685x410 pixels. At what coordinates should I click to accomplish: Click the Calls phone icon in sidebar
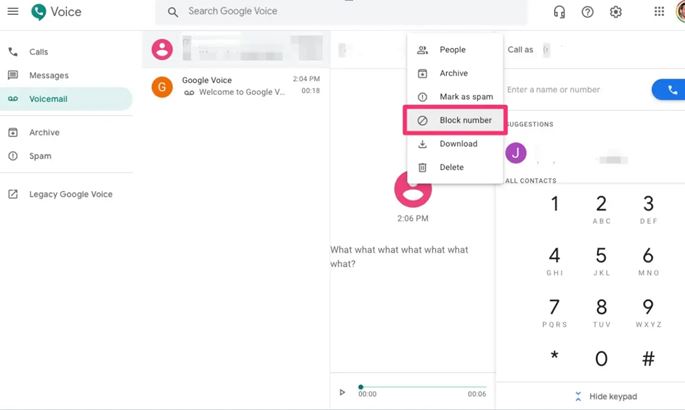[x=13, y=52]
